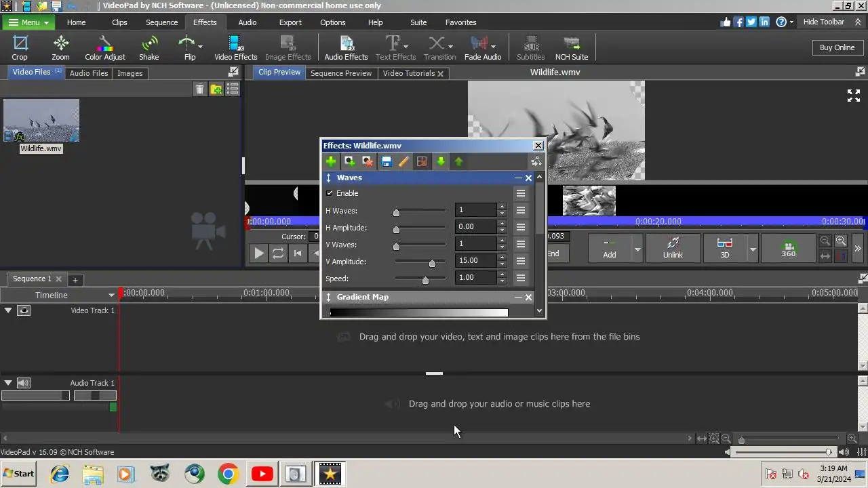Screen dimensions: 868x488
Task: Click the add effect chain icon
Action: pyautogui.click(x=349, y=161)
